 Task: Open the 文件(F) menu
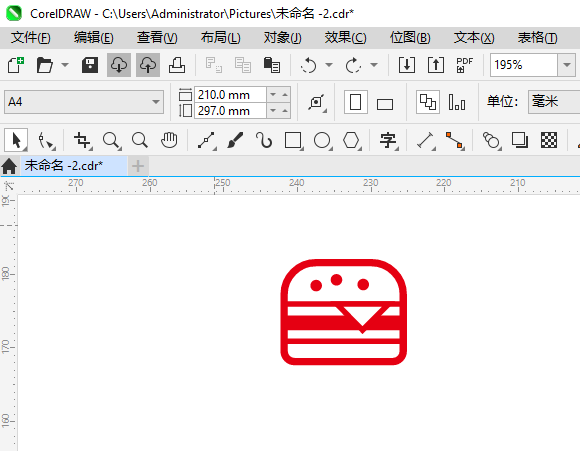point(31,38)
